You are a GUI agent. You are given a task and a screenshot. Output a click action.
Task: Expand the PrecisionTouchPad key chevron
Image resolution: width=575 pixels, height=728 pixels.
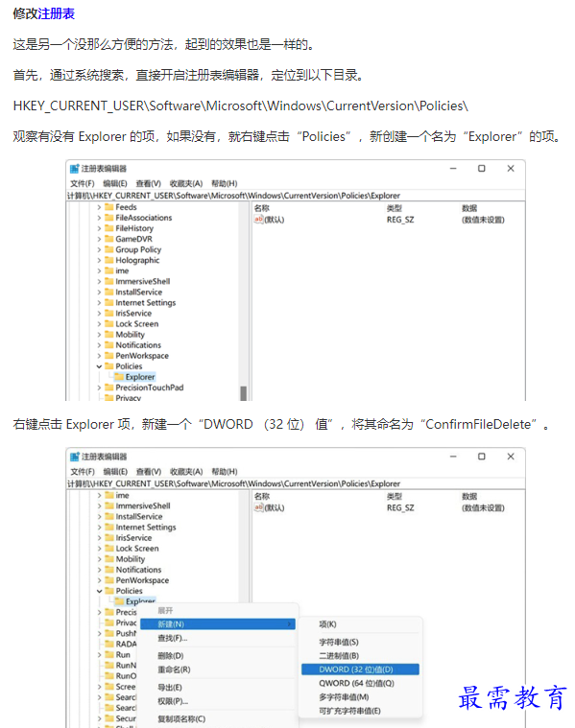pyautogui.click(x=99, y=387)
